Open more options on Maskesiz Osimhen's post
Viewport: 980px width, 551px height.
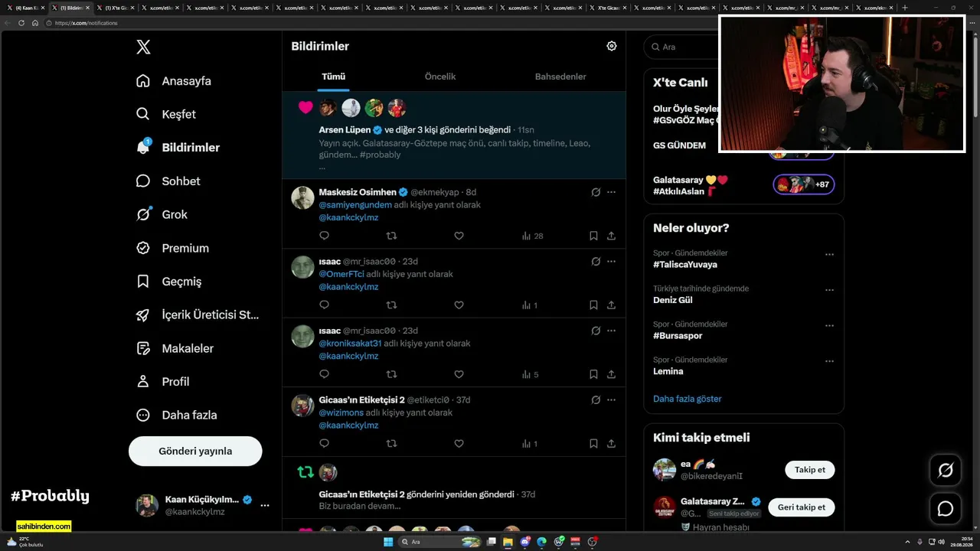pos(611,192)
